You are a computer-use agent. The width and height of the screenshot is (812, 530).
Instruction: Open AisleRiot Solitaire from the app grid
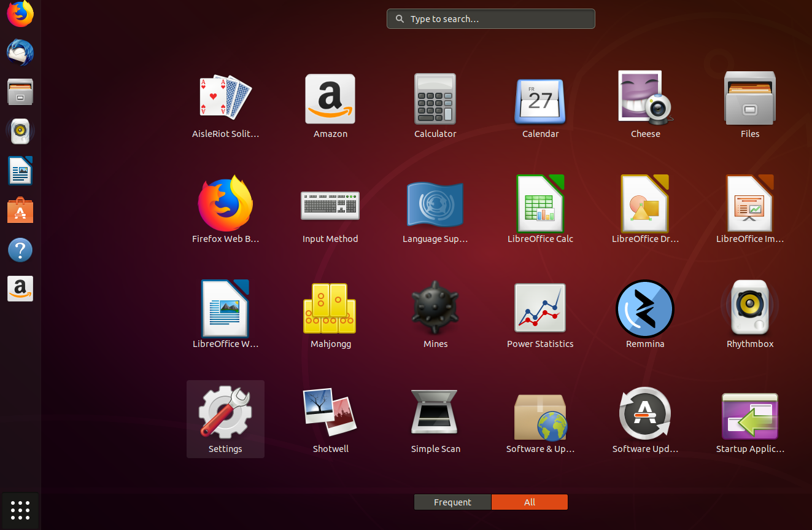pyautogui.click(x=225, y=104)
